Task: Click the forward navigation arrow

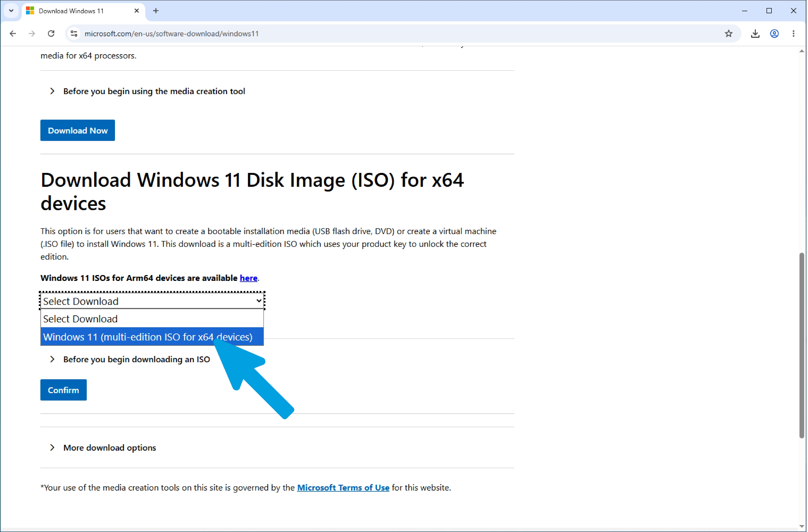Action: point(32,34)
